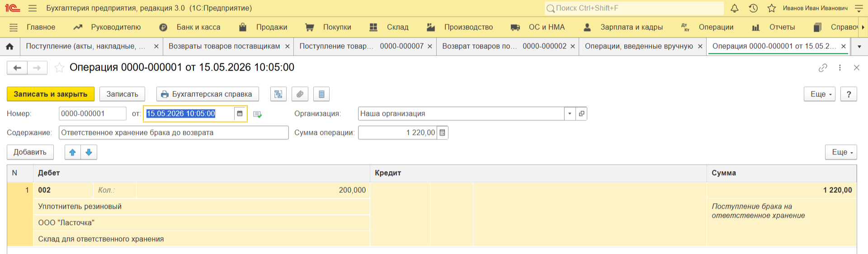
Task: Select Уплотнитель резиновый cell
Action: [x=202, y=206]
